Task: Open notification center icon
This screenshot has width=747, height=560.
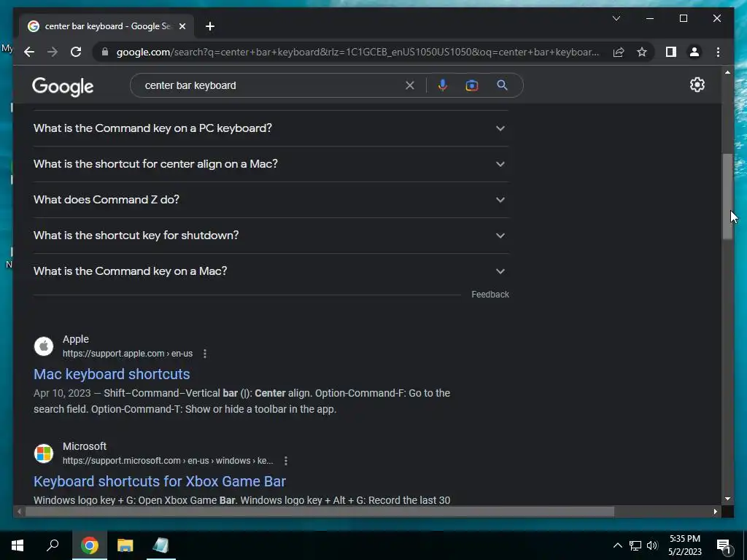Action: pos(724,547)
